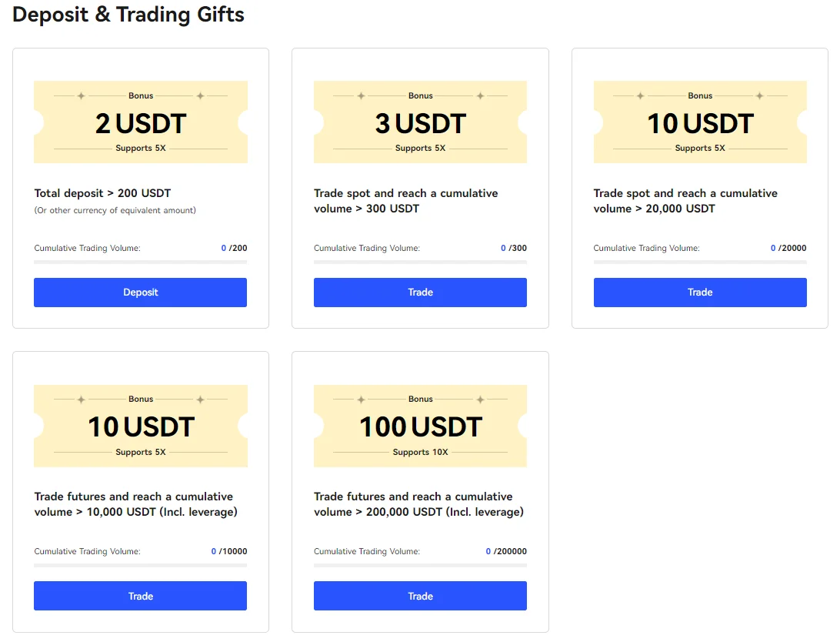Open the 200 USDT total deposit task card

point(140,187)
